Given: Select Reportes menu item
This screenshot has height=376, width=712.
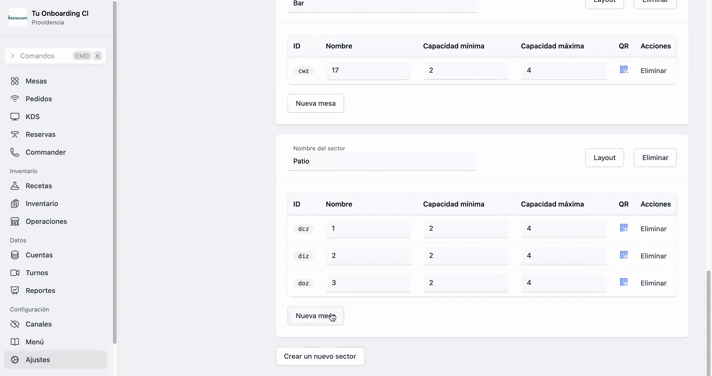Looking at the screenshot, I should 40,290.
